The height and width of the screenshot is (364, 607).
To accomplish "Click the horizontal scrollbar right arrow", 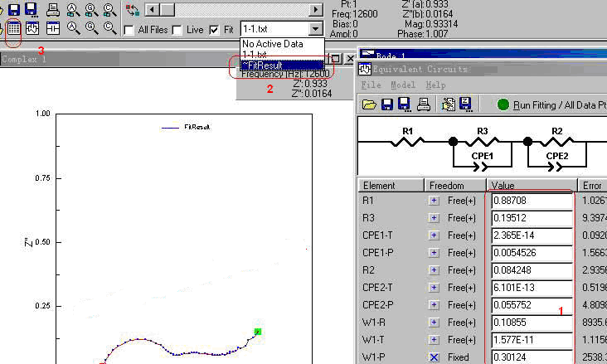I will click(316, 10).
